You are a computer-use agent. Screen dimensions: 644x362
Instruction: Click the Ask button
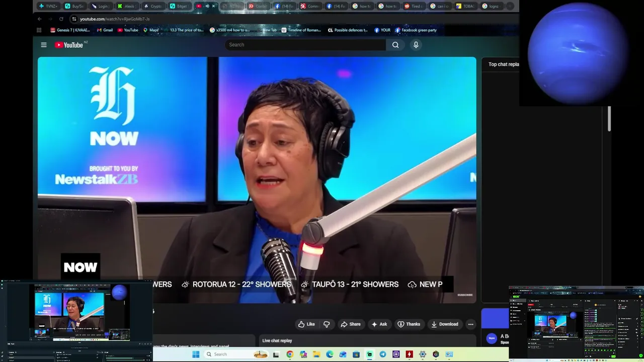pos(379,324)
